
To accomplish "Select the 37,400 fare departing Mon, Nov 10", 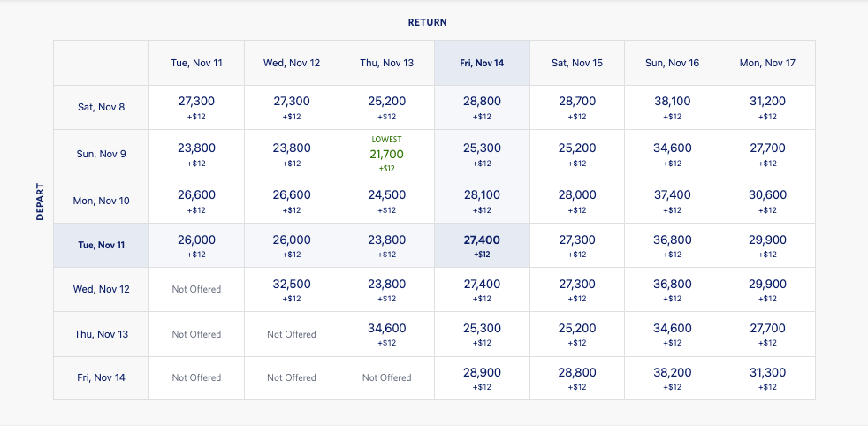I will [673, 201].
